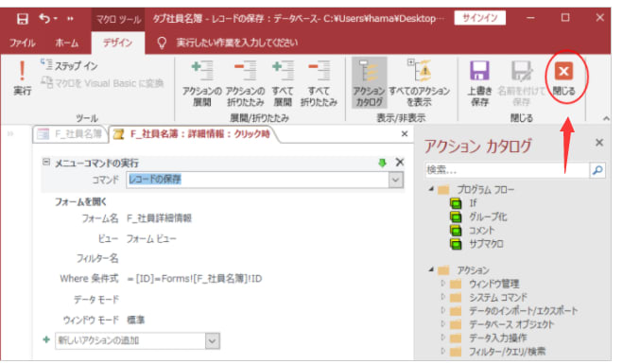Open the navigation pane with the double chevron

[x=10, y=134]
